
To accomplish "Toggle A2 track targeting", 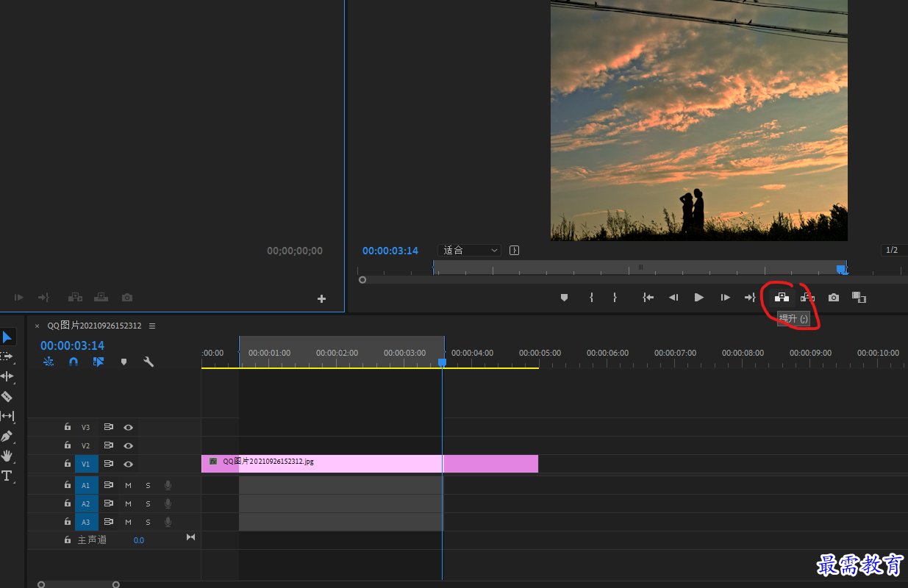I will 86,503.
